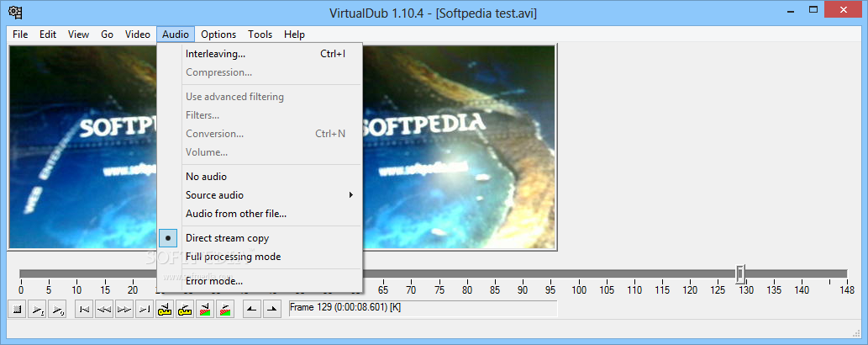Open the Video menu
Screen dimensions: 868x345
point(138,34)
